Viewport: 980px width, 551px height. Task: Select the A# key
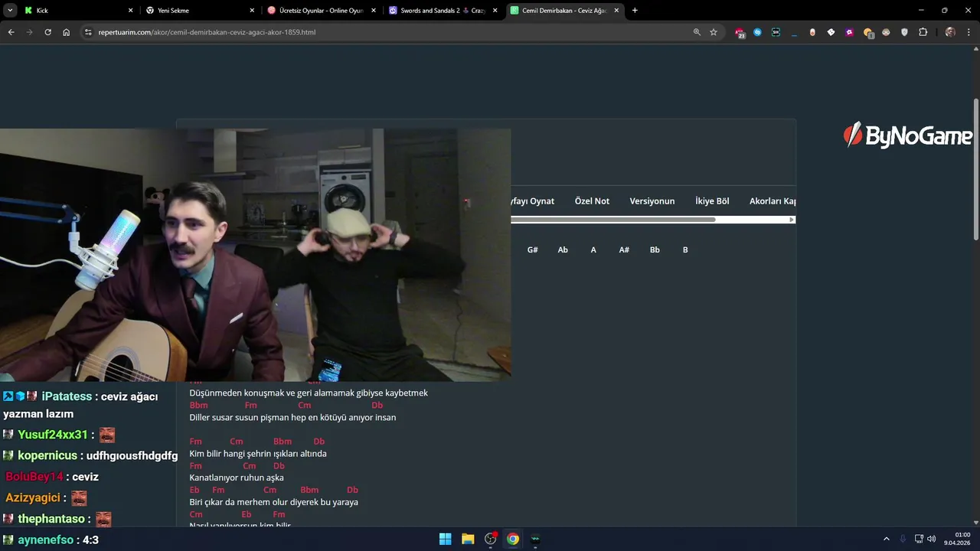[624, 250]
